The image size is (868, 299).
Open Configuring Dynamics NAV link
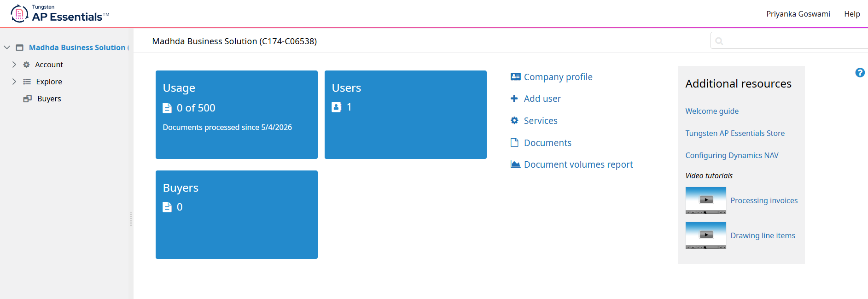(732, 155)
